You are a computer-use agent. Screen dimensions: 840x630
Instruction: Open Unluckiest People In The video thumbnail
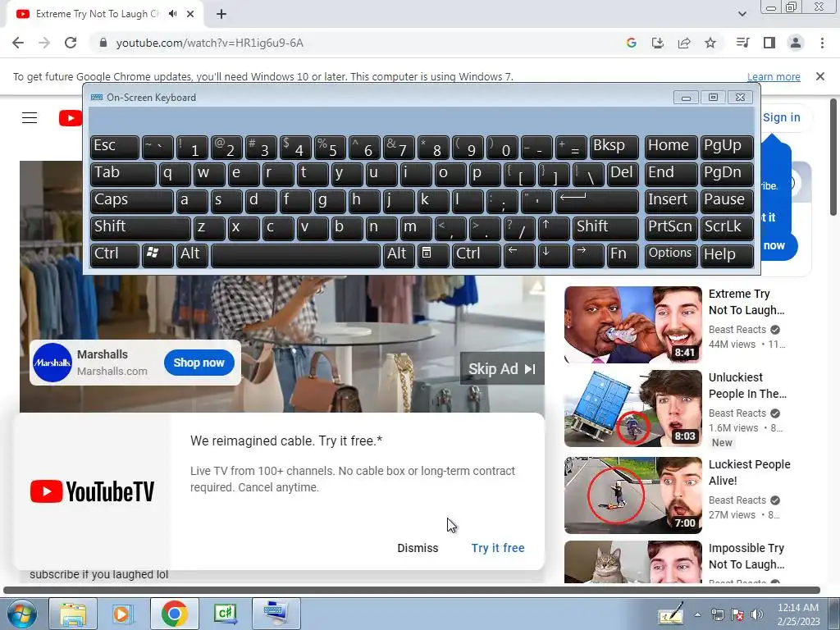632,409
